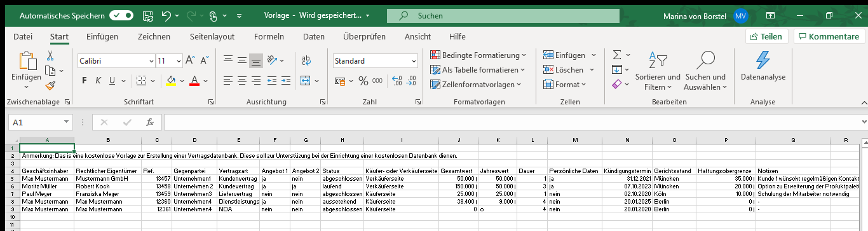
Task: Select cell containing Mustermann GmbH
Action: click(107, 179)
